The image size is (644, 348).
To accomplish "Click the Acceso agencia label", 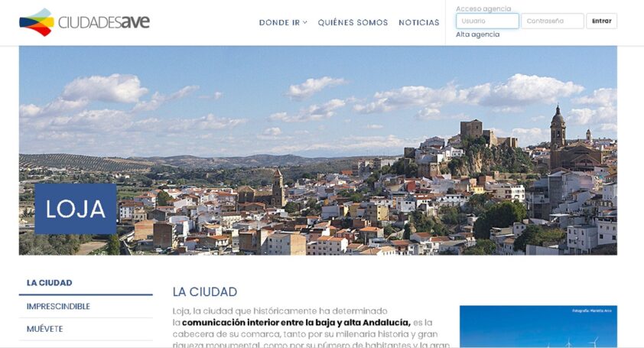I will tap(483, 8).
